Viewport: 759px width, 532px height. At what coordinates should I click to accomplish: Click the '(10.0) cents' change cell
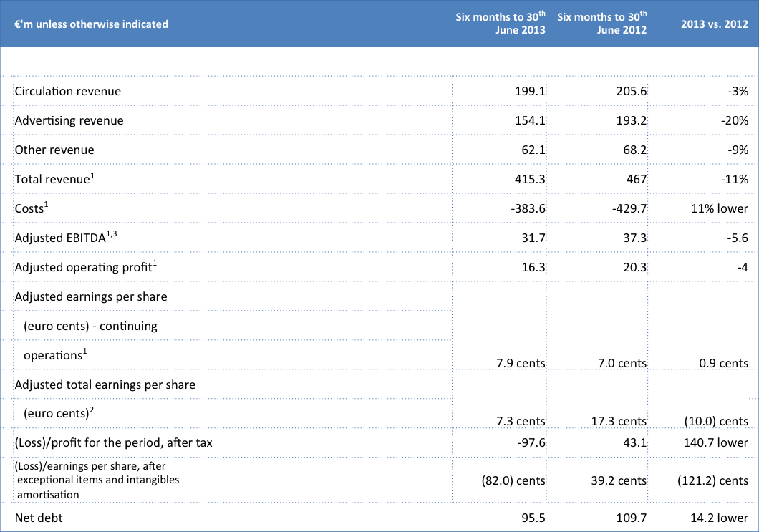(x=712, y=421)
